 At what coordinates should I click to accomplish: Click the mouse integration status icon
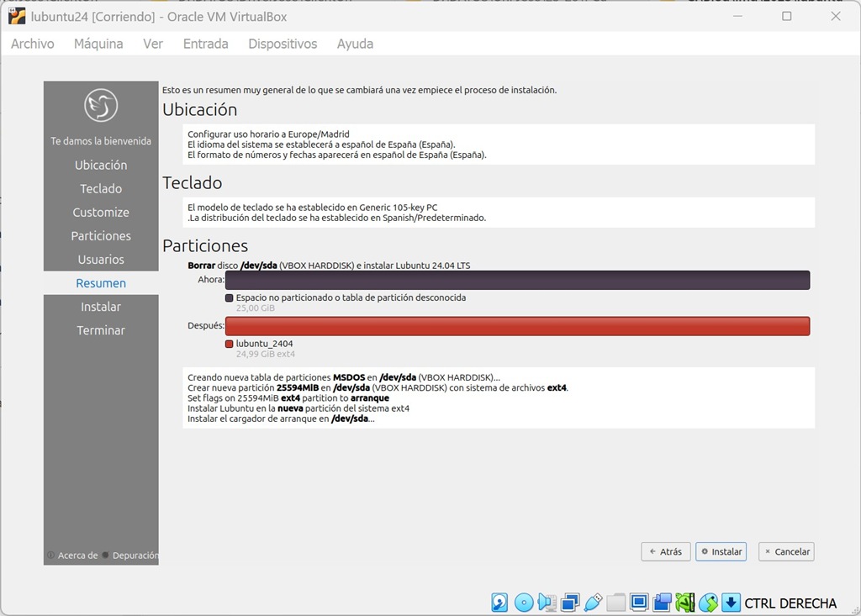708,603
